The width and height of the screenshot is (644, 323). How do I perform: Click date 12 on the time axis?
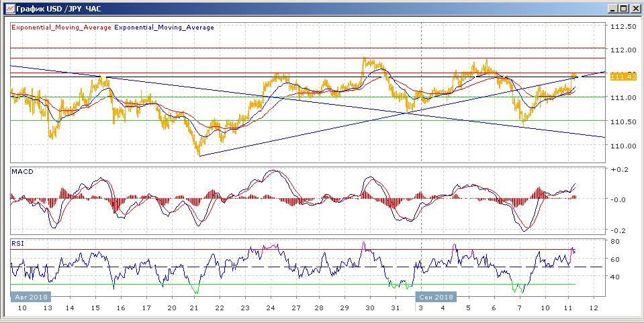tap(593, 308)
